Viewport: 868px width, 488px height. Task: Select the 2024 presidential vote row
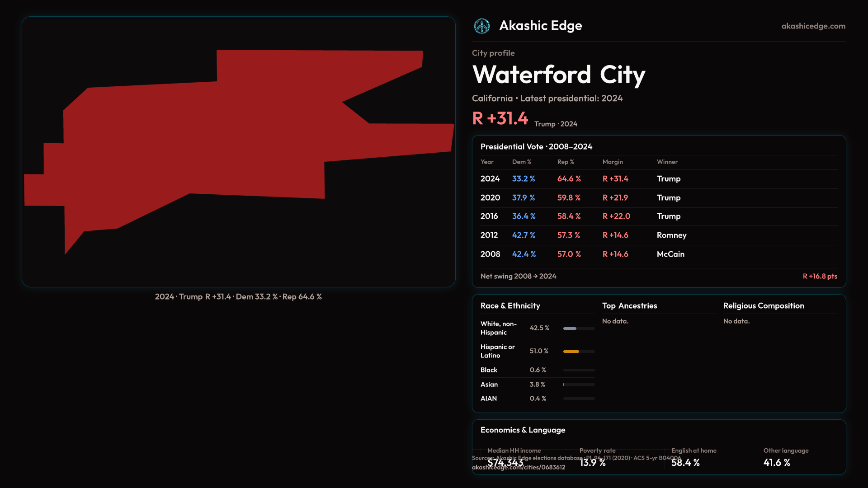[658, 179]
